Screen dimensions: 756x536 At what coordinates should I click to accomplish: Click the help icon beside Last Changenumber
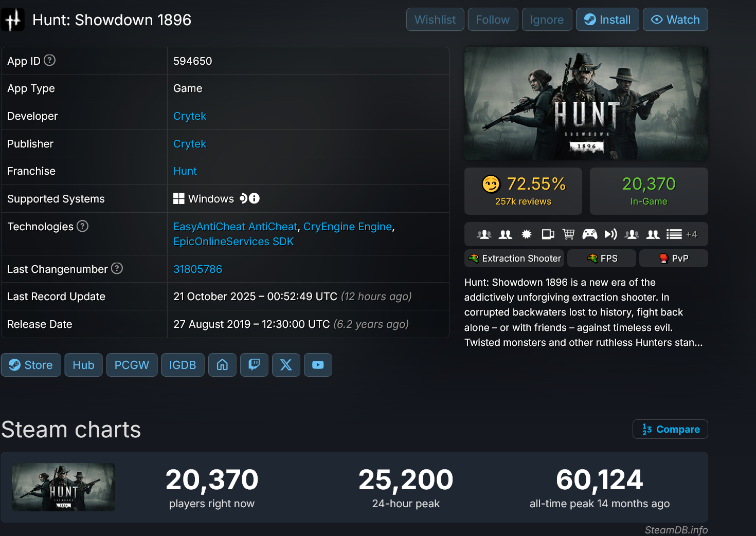[x=117, y=268]
